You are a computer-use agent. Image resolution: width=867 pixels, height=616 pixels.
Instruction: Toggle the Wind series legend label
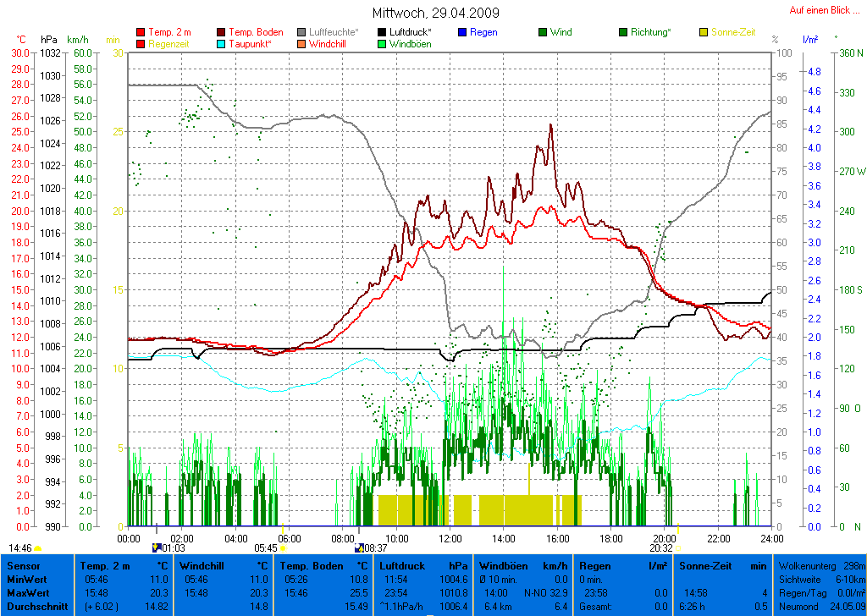tap(561, 32)
